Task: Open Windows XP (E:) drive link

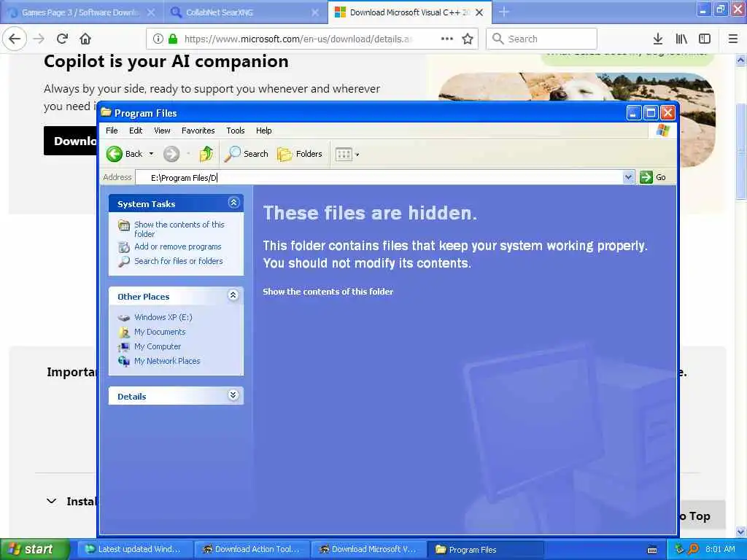Action: coord(163,317)
